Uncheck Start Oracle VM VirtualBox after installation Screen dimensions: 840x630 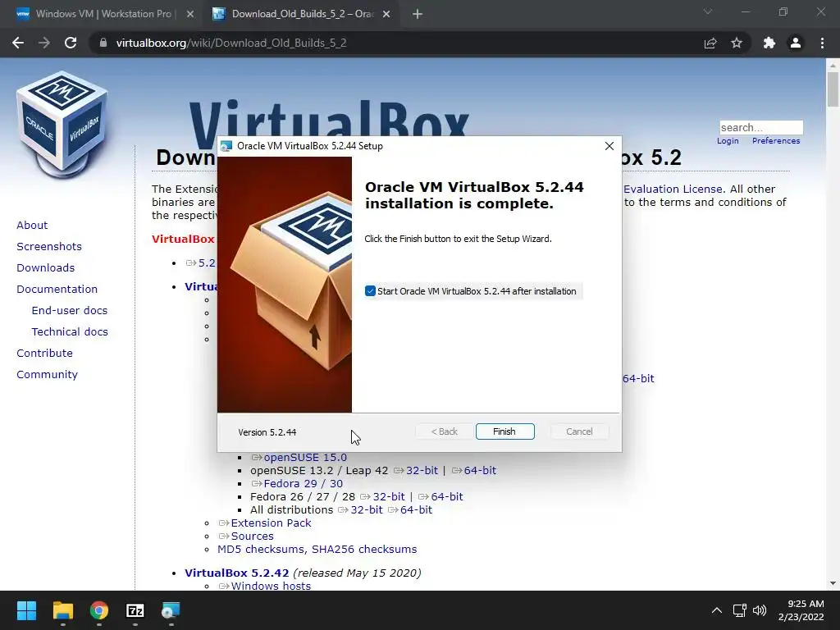point(370,291)
